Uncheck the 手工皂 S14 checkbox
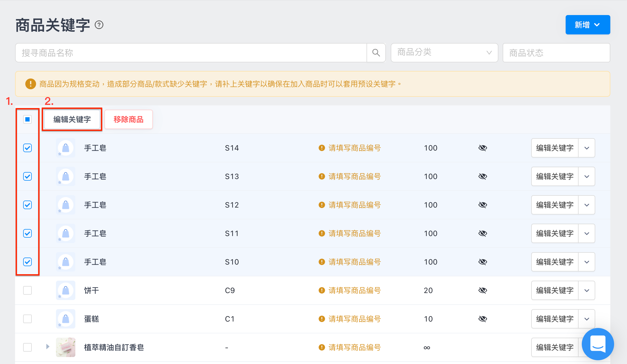 coord(27,148)
